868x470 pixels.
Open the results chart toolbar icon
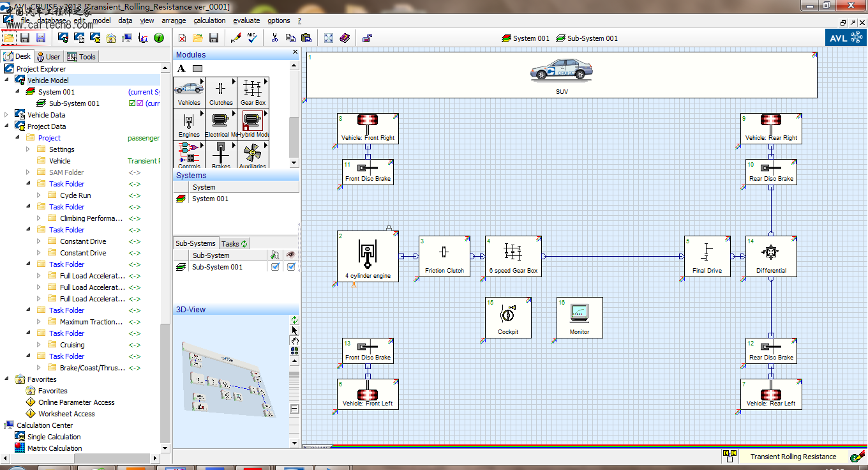click(x=143, y=38)
